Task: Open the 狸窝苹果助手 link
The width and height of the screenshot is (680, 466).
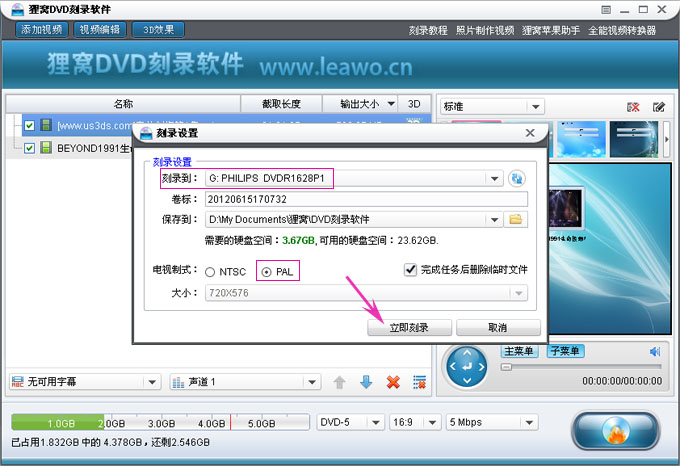Action: (551, 30)
